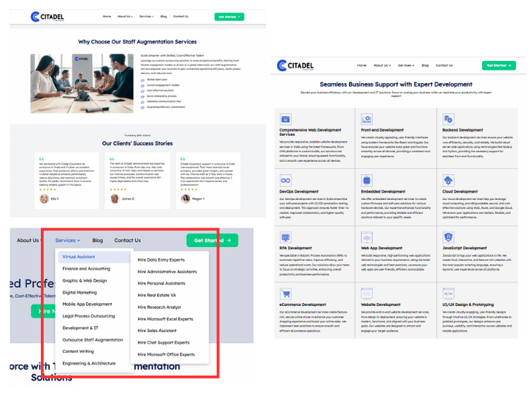Click the Web App Development icon
Image resolution: width=532 pixels, height=393 pixels.
(366, 237)
